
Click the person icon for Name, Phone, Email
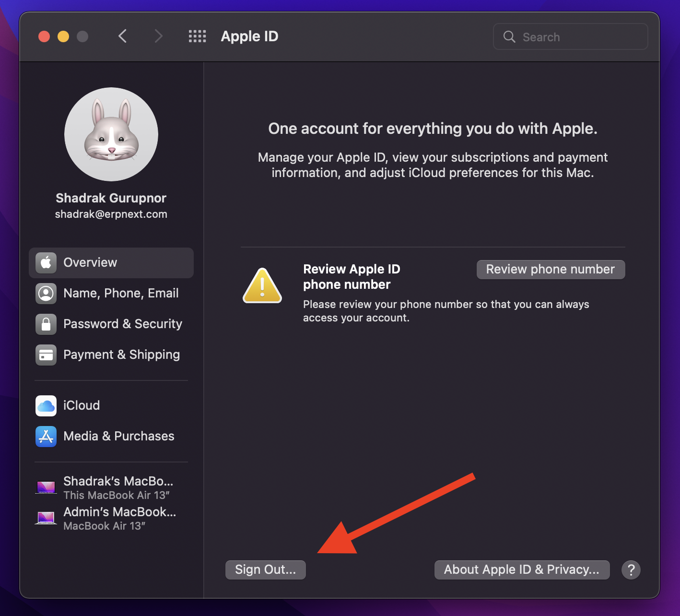pos(46,294)
